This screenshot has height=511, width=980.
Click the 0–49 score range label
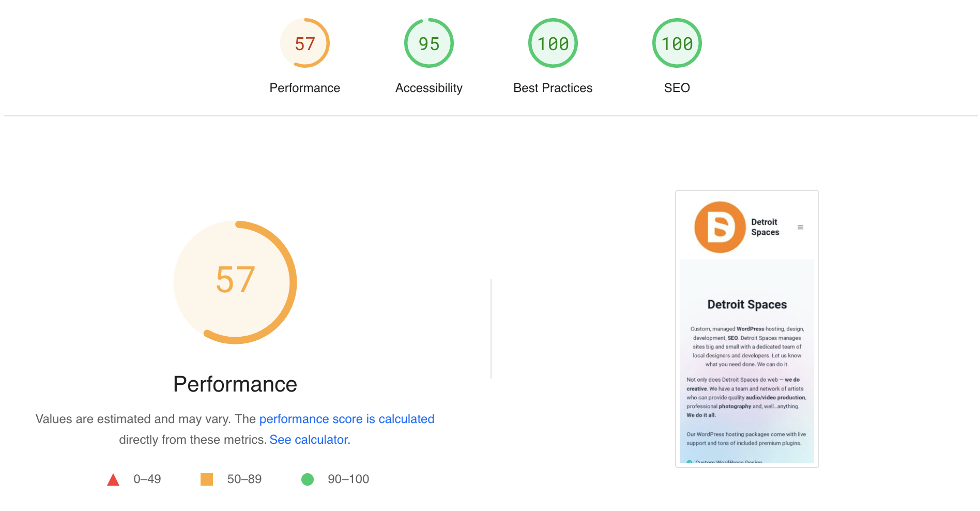coord(147,479)
